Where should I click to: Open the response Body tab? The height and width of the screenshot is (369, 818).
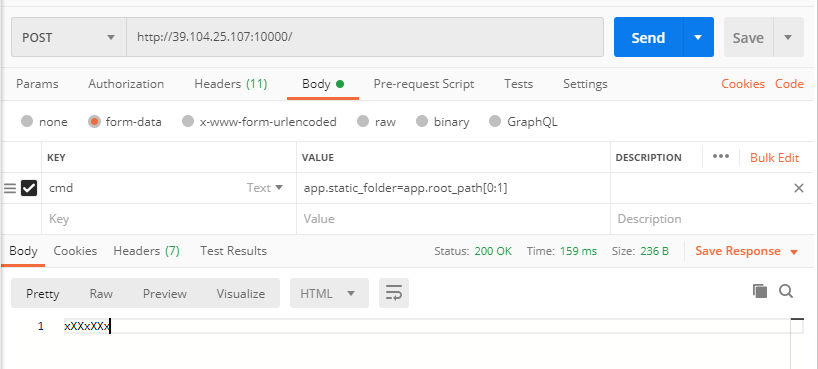tap(23, 251)
